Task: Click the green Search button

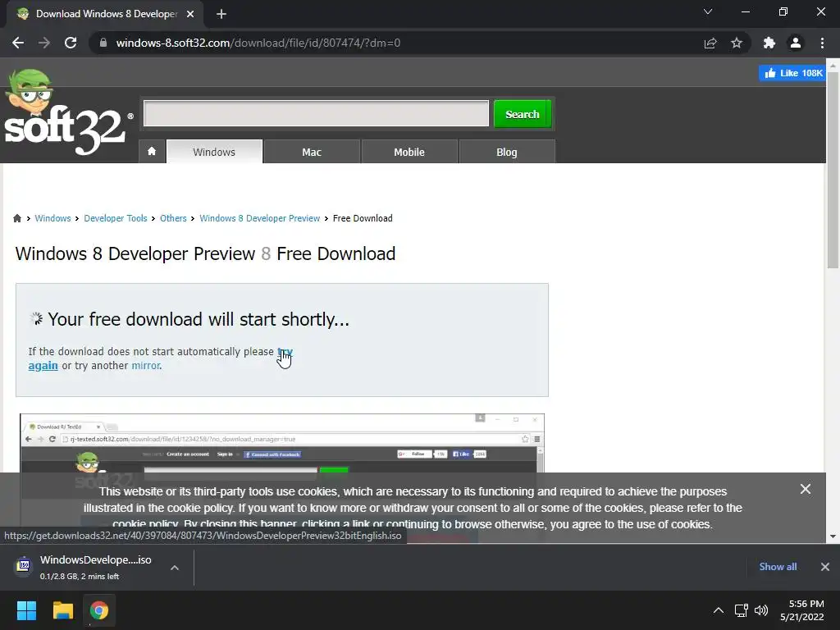Action: click(523, 114)
